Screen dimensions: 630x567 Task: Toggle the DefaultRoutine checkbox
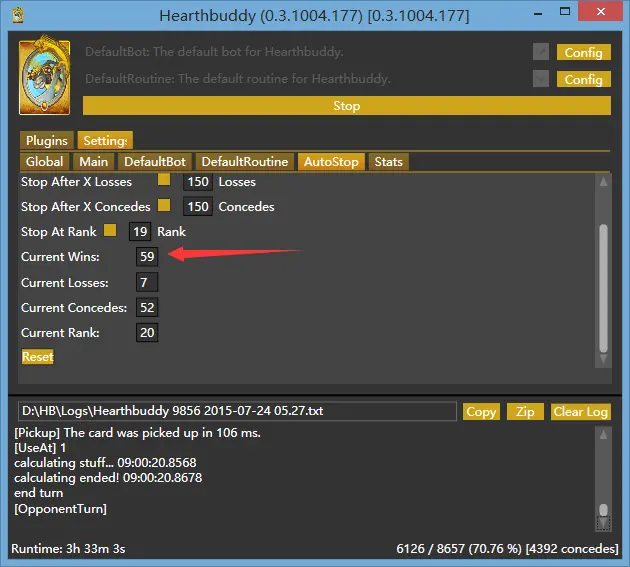(541, 79)
